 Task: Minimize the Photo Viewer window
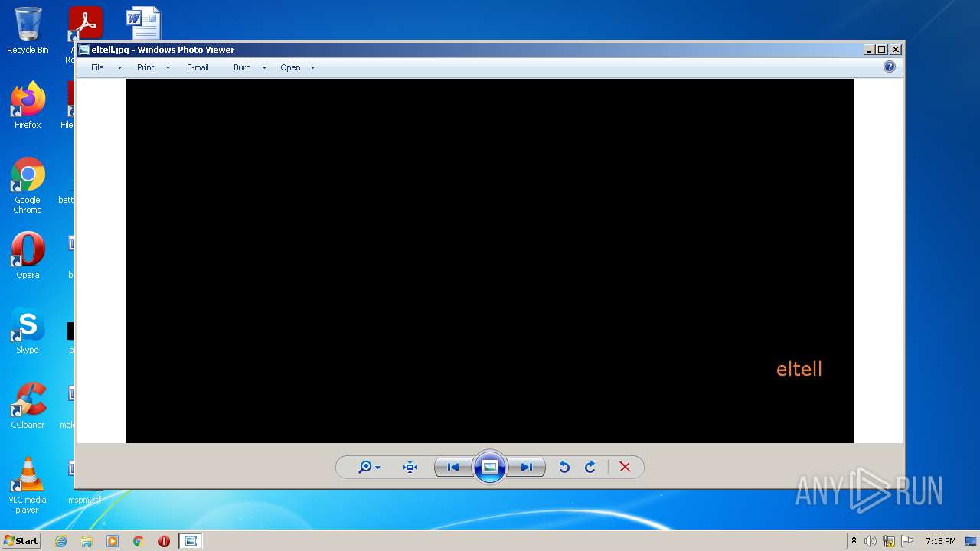pos(869,50)
